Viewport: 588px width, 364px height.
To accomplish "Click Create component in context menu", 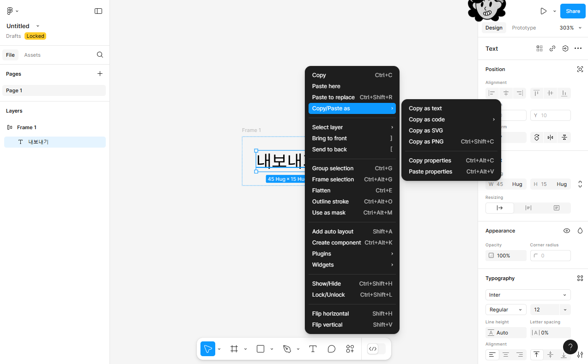I will [x=352, y=243].
